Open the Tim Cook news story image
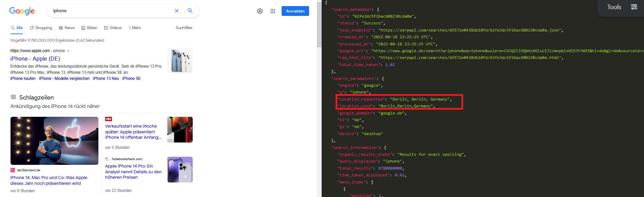The height and width of the screenshot is (197, 644). (54, 141)
